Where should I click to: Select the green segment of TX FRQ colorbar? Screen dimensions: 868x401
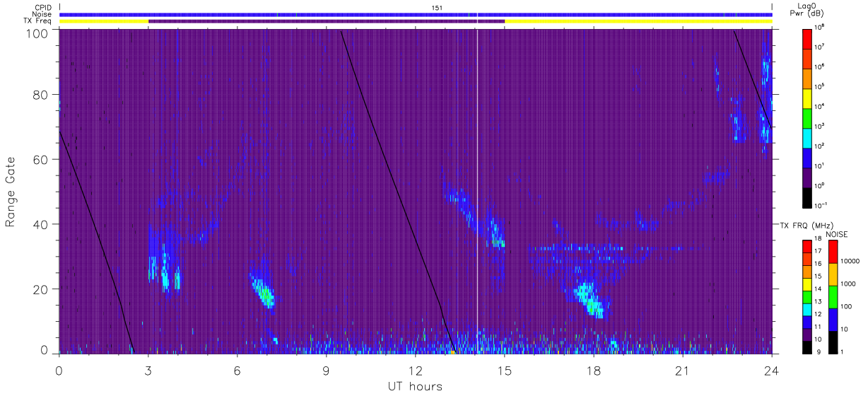(807, 296)
